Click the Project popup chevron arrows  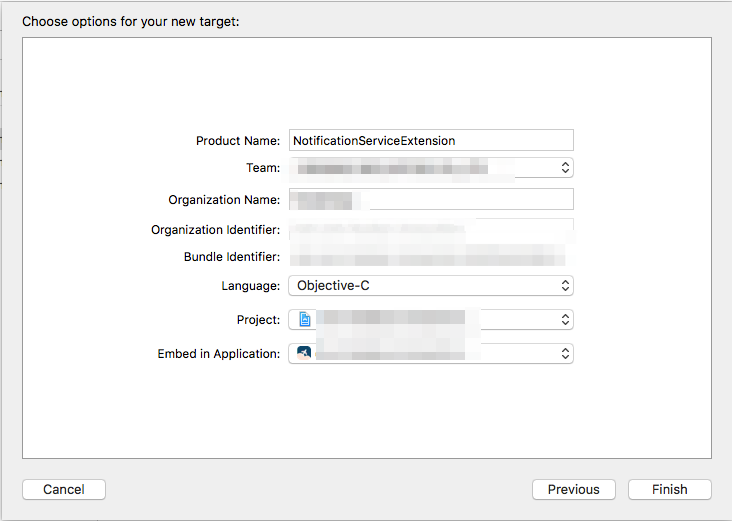coord(565,320)
